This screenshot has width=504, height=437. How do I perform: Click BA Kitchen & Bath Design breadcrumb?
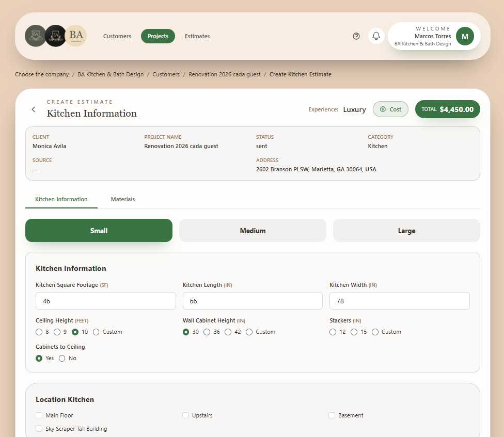click(x=111, y=74)
